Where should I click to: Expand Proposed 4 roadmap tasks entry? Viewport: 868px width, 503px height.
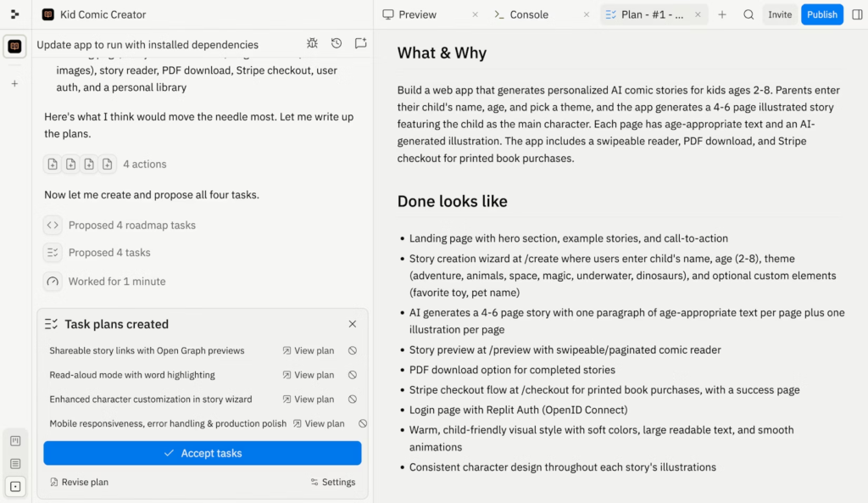[x=131, y=226]
